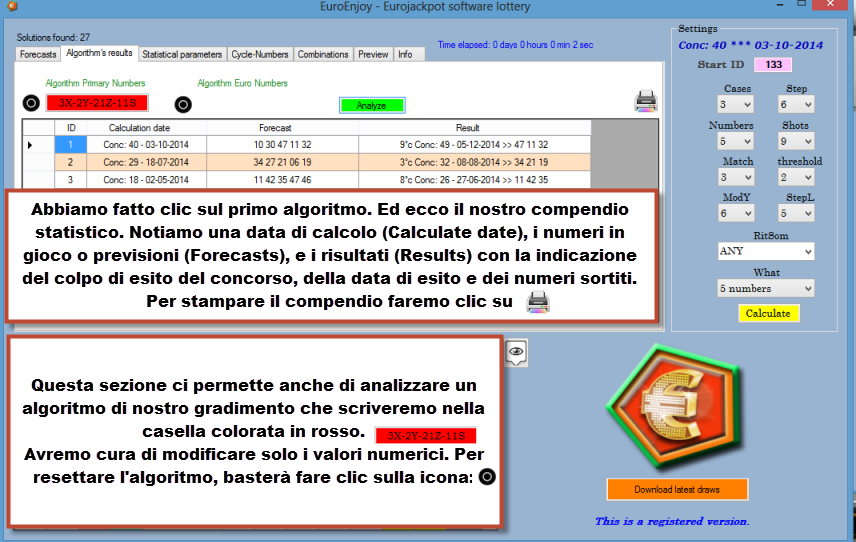Click result cell ending '>> 34 21 19'

click(474, 162)
